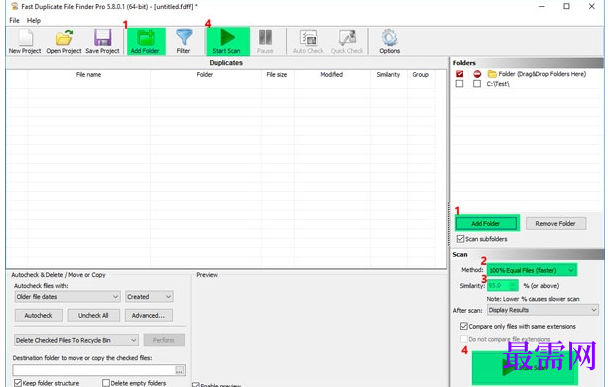Click the Add Folder toolbar icon
The width and height of the screenshot is (615, 387).
pos(146,42)
